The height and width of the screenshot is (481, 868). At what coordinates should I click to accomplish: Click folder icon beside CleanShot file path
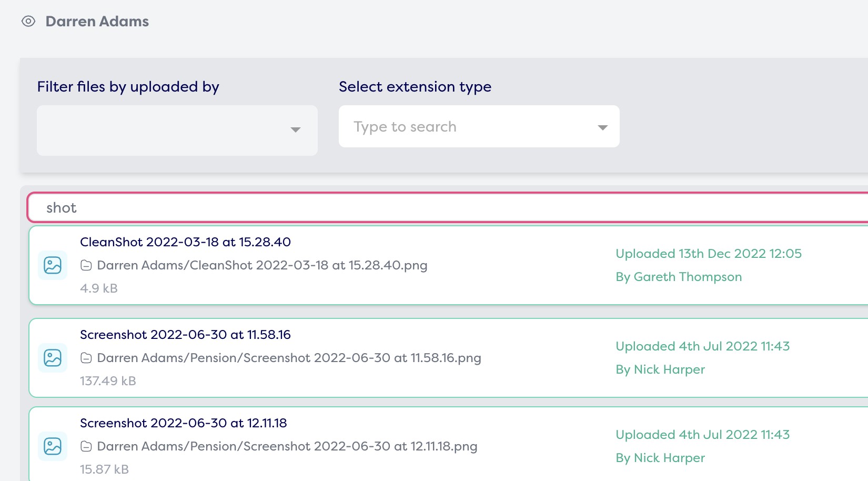[86, 266]
